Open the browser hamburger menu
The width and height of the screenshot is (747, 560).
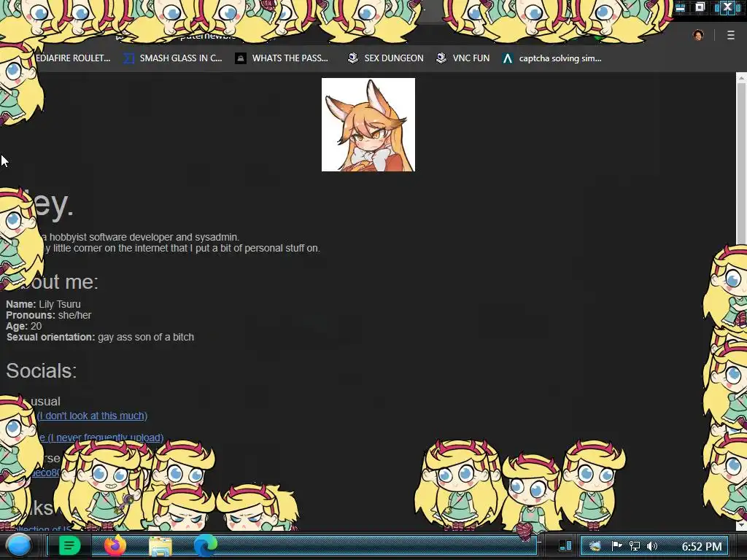pos(730,35)
